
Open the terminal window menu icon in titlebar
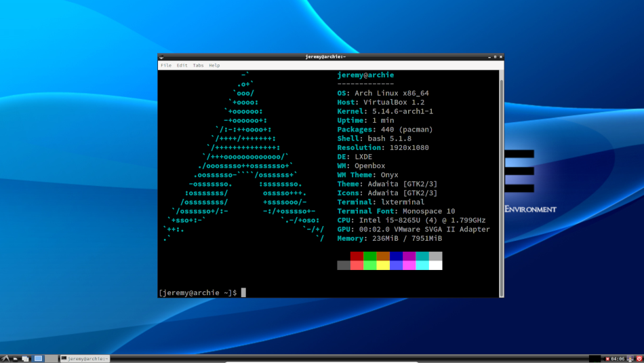pyautogui.click(x=161, y=57)
